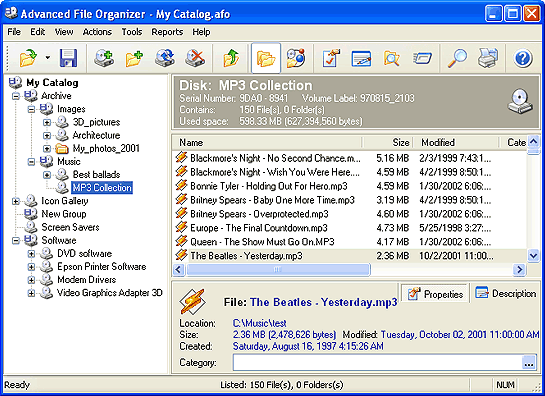Click the file list's vertical scroll down arrow
Image resolution: width=545 pixels, height=396 pixels.
point(533,256)
